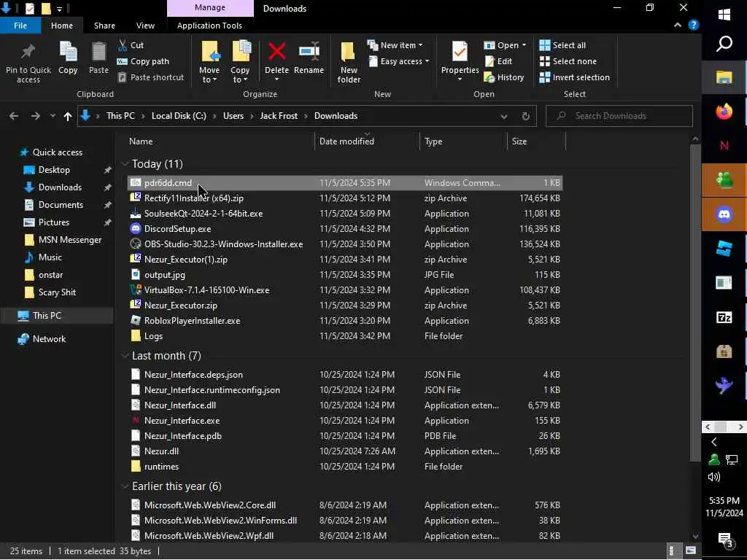Open file History in ribbon
Viewport: 747px width, 560px height.
coord(504,77)
